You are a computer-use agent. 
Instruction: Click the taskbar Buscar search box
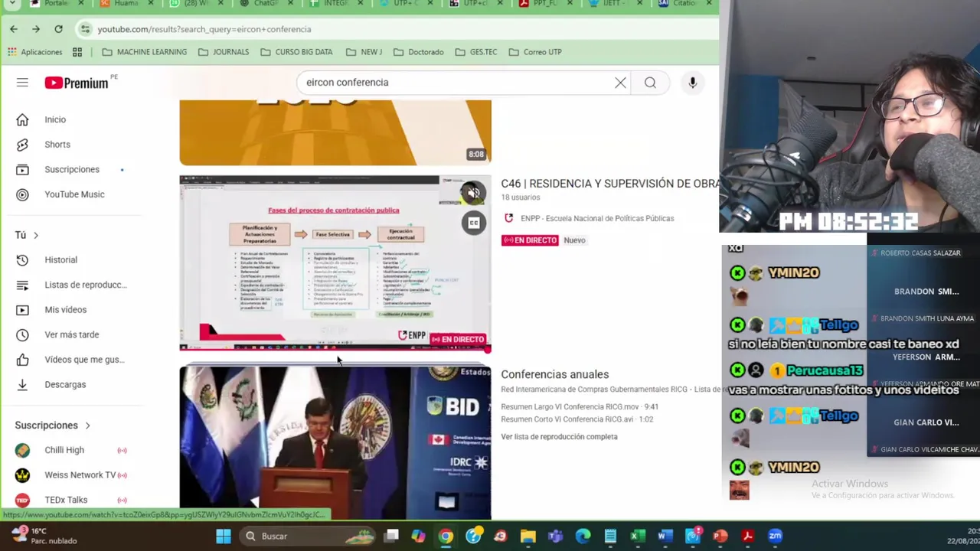[306, 536]
